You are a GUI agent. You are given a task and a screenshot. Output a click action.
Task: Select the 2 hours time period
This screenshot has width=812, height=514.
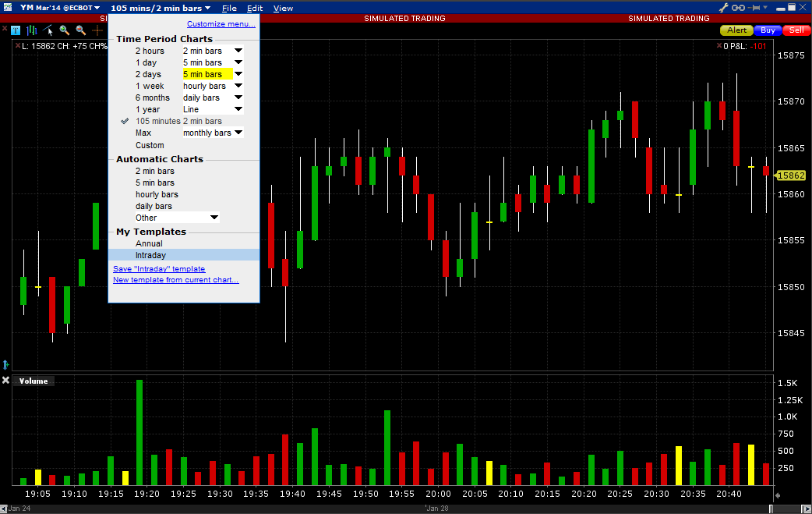150,51
